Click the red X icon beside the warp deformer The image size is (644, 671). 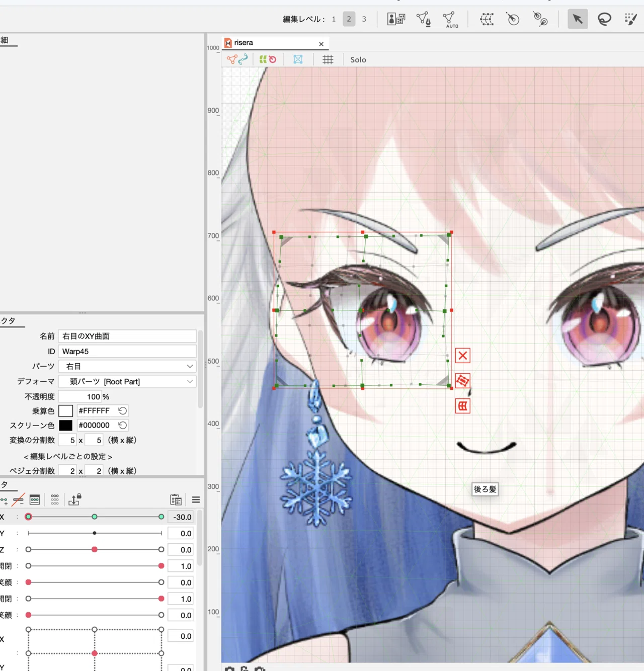pos(463,356)
